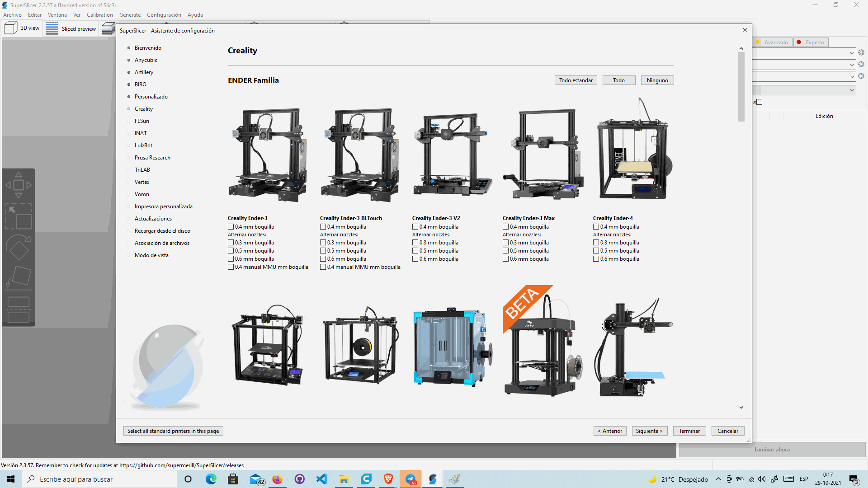Open File Explorer from taskbar

344,479
